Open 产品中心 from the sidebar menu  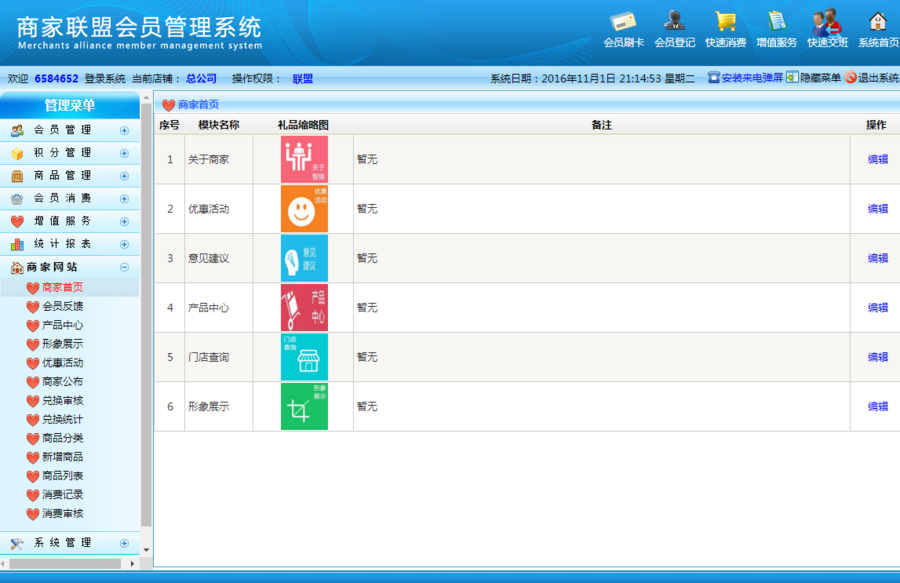pos(64,325)
